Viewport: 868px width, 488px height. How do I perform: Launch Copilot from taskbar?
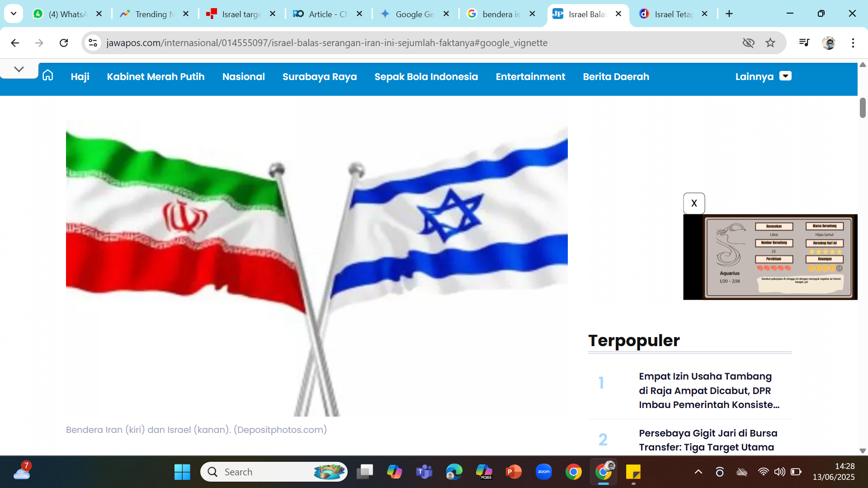(x=394, y=472)
